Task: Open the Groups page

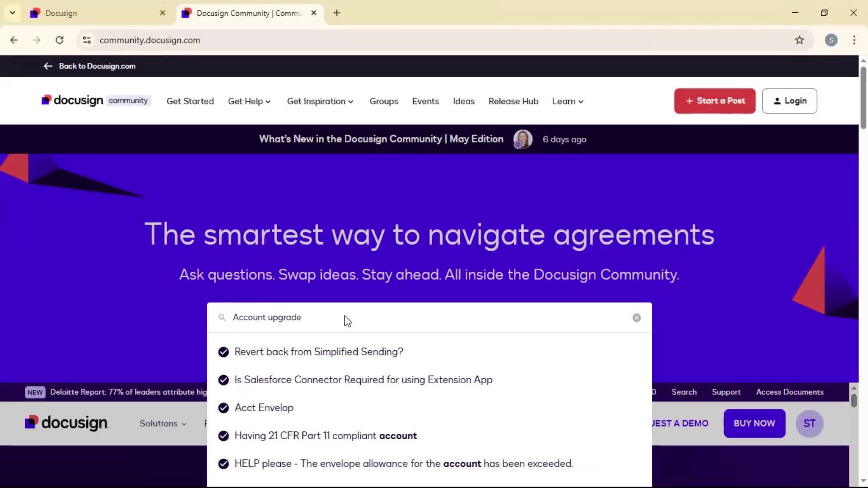Action: pos(384,102)
